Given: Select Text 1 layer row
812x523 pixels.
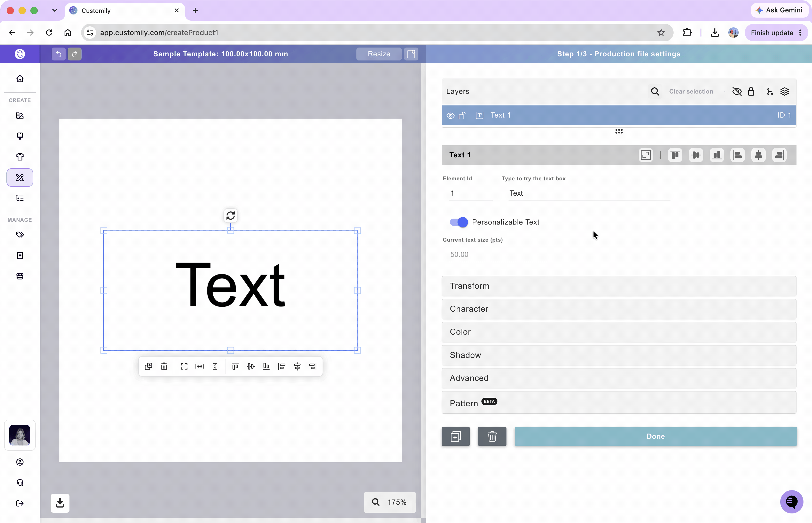Looking at the screenshot, I should coord(619,116).
